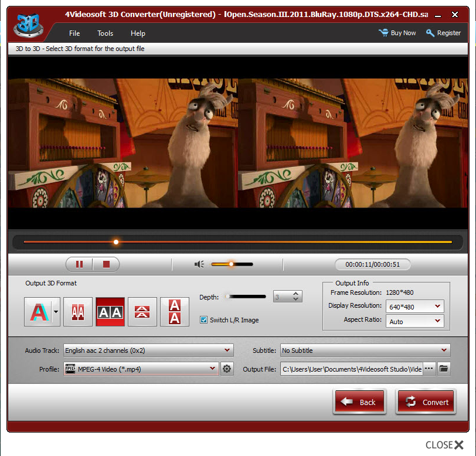The width and height of the screenshot is (476, 456).
Task: Adjust the volume slider
Action: click(232, 264)
